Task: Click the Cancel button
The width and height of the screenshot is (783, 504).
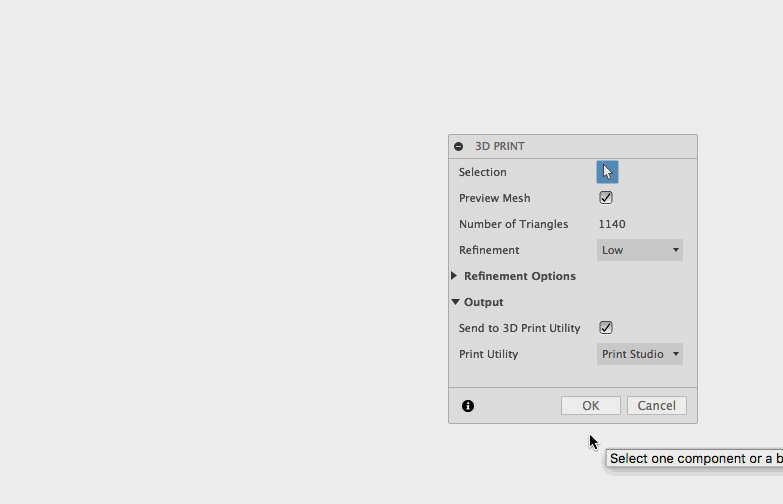Action: [x=657, y=406]
